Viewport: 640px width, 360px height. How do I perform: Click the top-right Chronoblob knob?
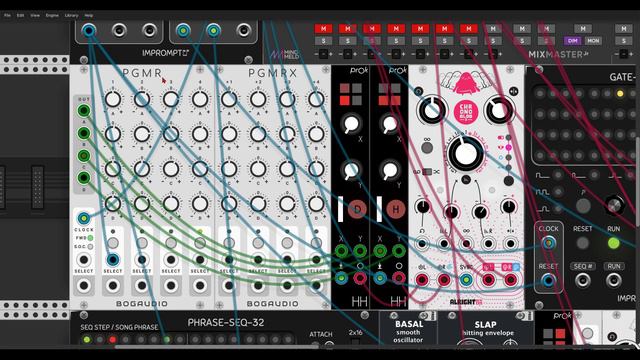[499, 110]
